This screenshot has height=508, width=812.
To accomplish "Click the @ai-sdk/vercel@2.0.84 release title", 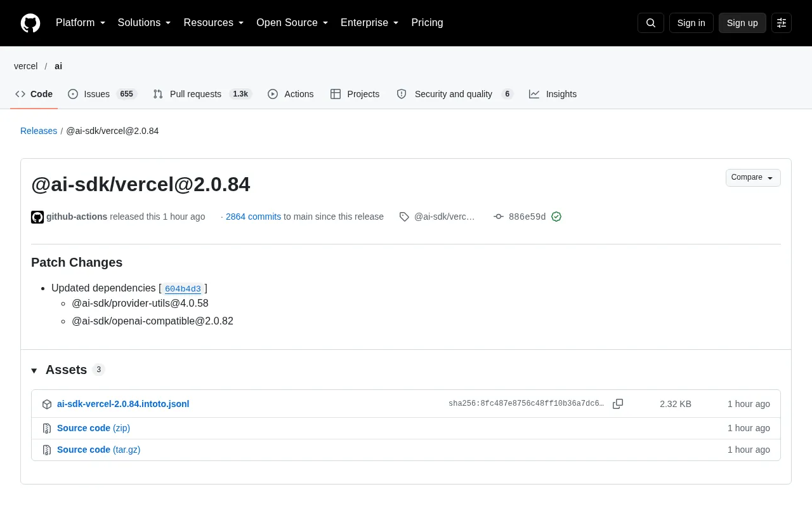I will (141, 184).
